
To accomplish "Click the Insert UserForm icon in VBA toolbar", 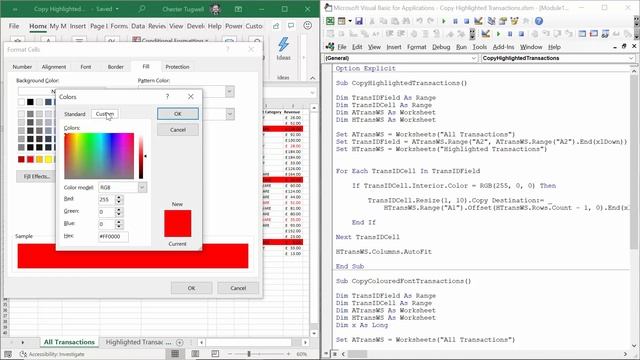I will [x=341, y=21].
